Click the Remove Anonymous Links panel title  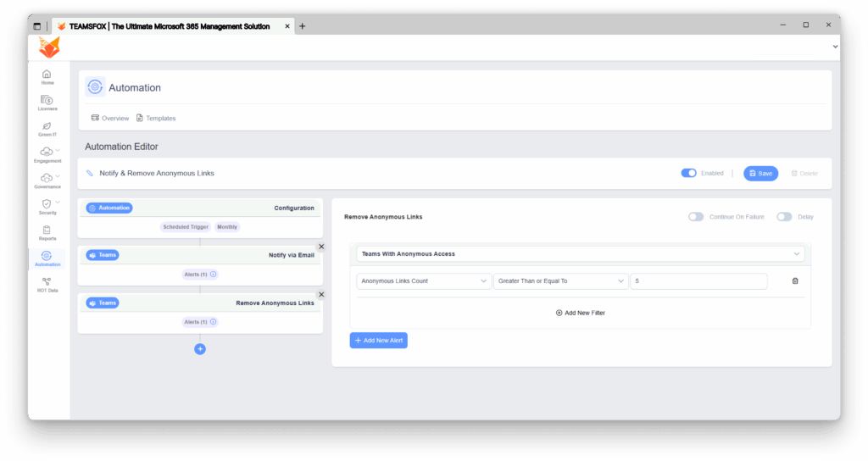[x=383, y=217]
